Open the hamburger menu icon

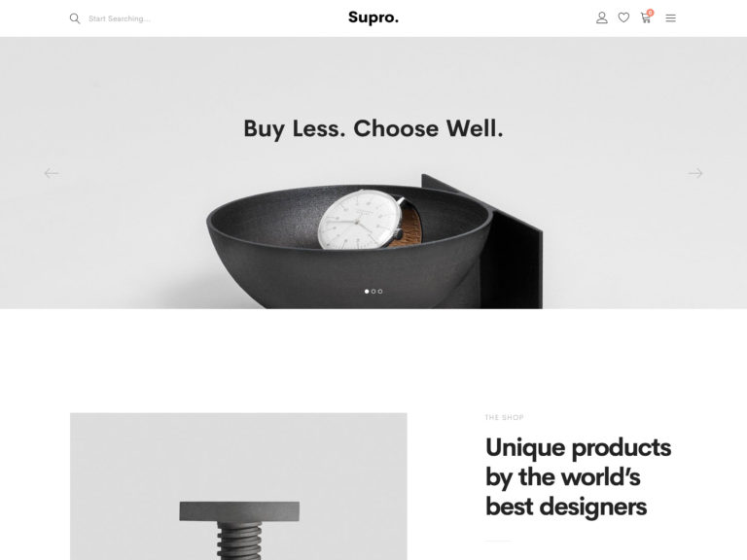click(x=670, y=18)
